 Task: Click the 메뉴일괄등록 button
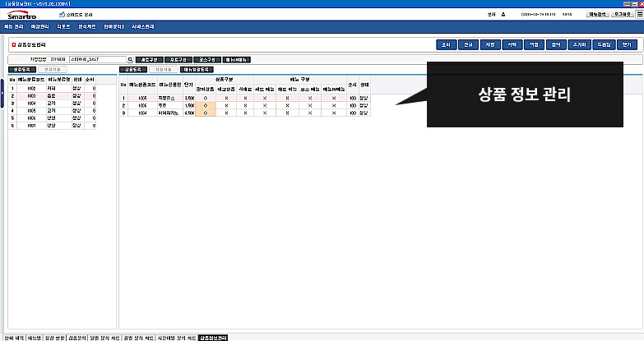pos(197,70)
